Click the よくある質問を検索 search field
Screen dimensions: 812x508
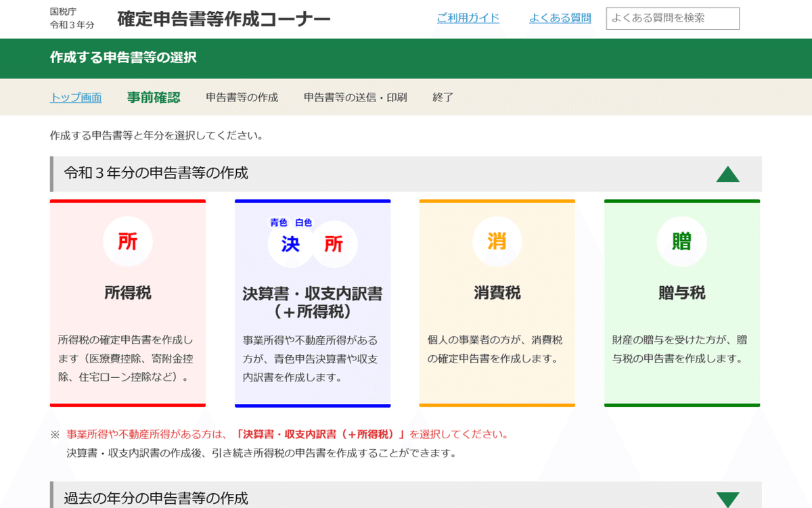click(672, 18)
